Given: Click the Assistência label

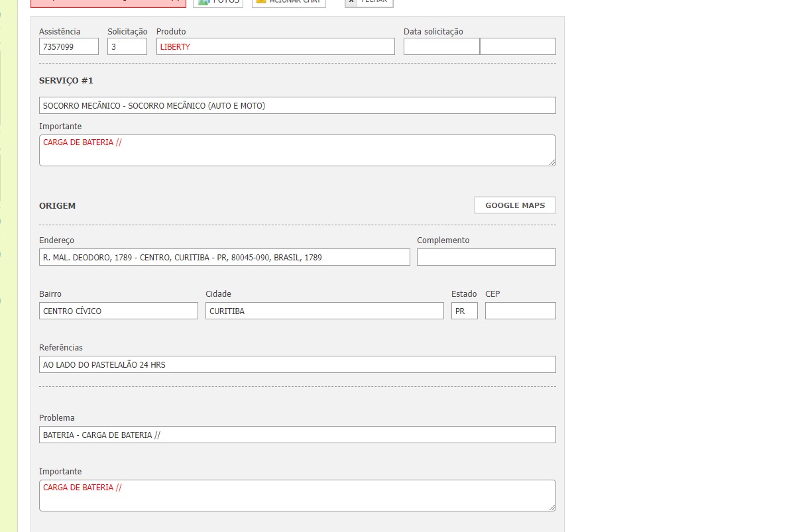Looking at the screenshot, I should click(x=60, y=31).
